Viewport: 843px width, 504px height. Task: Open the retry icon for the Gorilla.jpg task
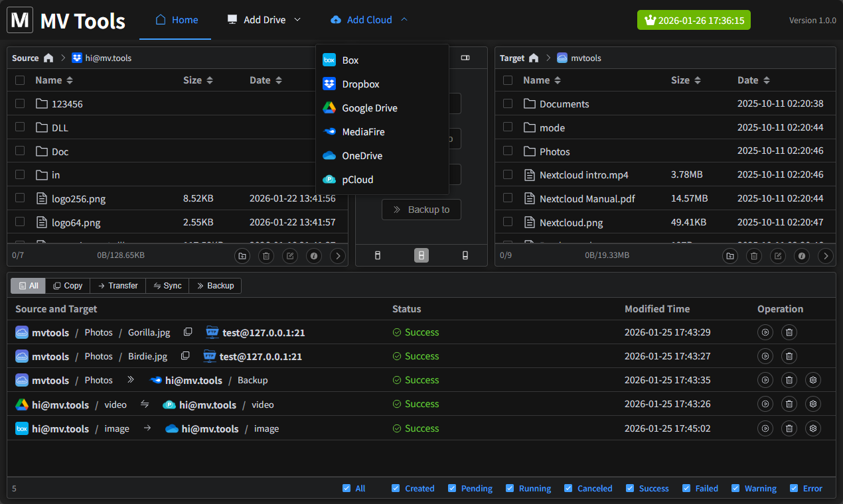[x=765, y=332]
